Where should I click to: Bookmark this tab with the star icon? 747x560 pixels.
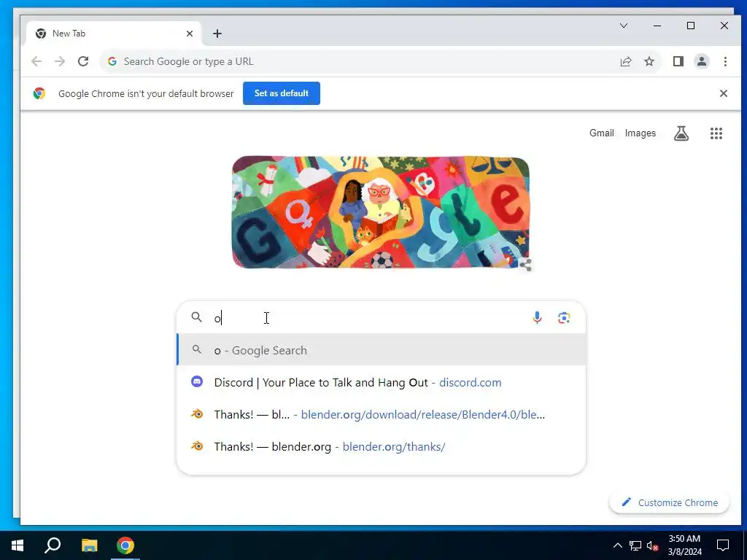pos(649,61)
